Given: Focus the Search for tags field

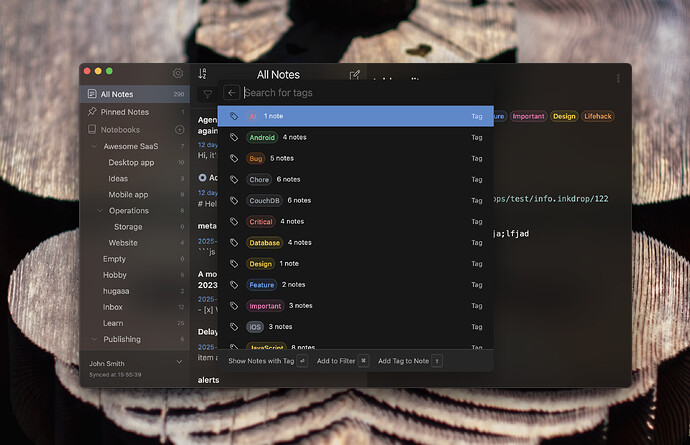Looking at the screenshot, I should click(x=365, y=93).
